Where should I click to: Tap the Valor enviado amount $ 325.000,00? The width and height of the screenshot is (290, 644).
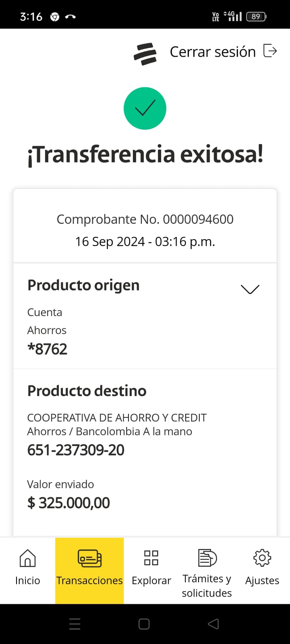coord(68,503)
